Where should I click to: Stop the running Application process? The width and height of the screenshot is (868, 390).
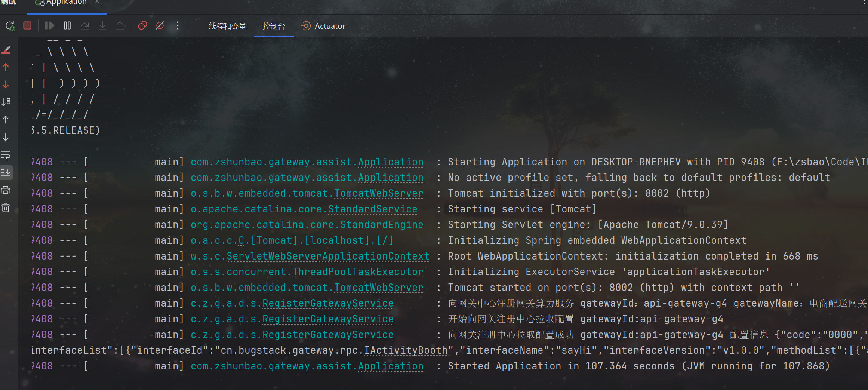click(27, 26)
